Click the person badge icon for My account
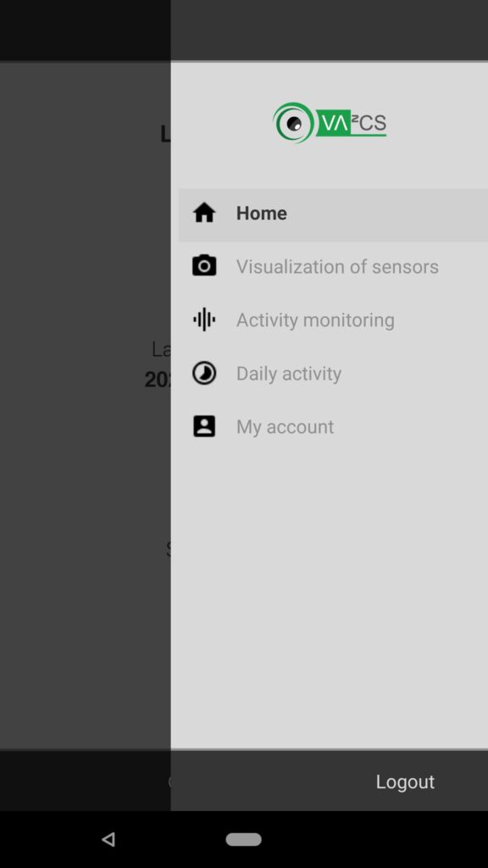The image size is (488, 868). click(204, 426)
